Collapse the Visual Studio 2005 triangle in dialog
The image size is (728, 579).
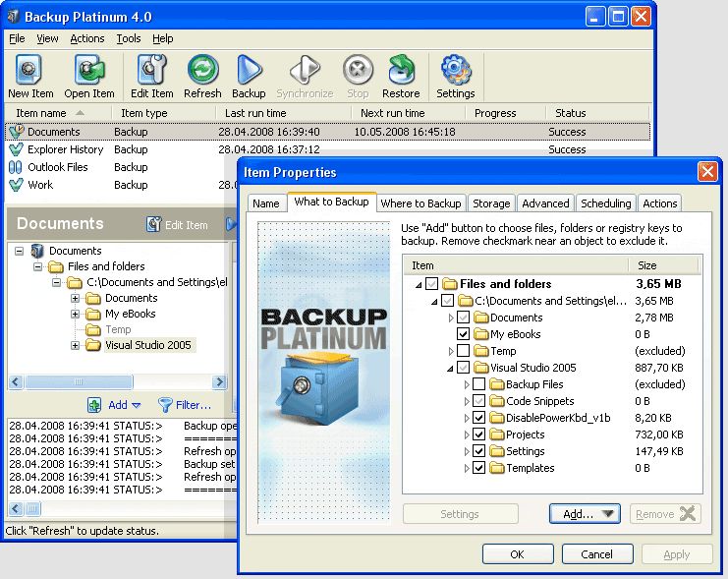click(450, 369)
